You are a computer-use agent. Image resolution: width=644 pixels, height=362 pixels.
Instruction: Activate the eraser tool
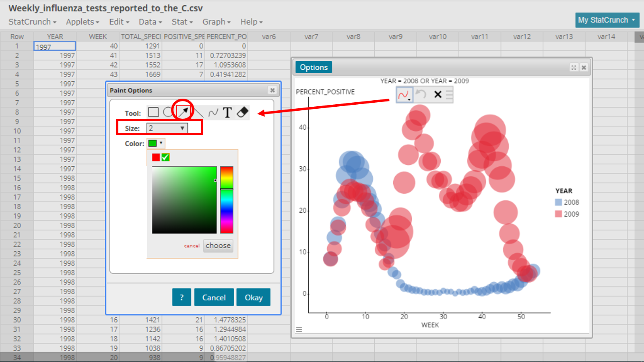point(242,112)
